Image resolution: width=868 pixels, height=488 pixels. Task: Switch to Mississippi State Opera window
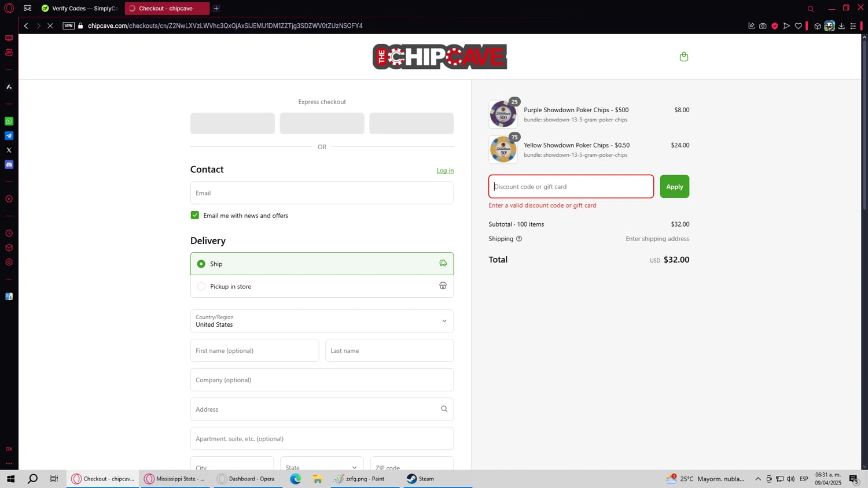(x=176, y=479)
